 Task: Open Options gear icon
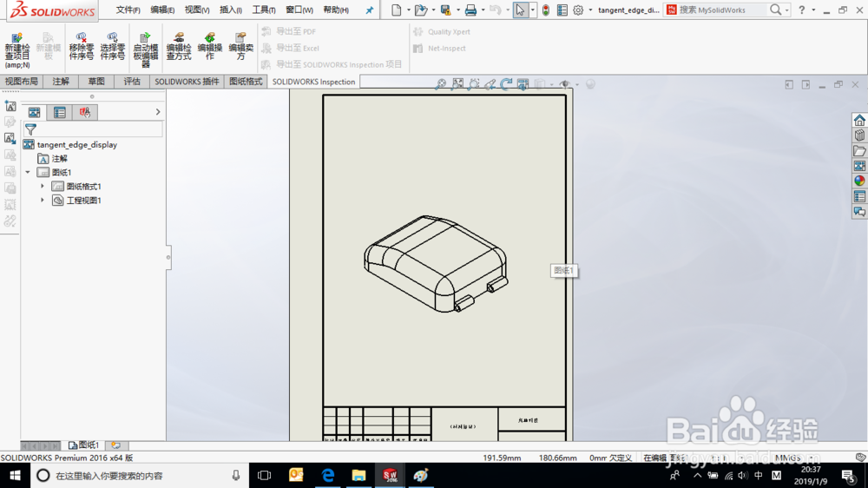coord(578,10)
